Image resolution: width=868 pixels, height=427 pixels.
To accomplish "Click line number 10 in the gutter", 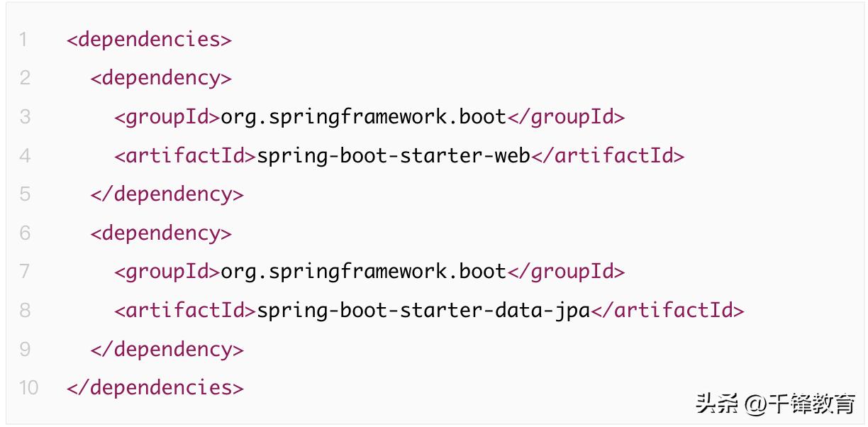I will [28, 387].
